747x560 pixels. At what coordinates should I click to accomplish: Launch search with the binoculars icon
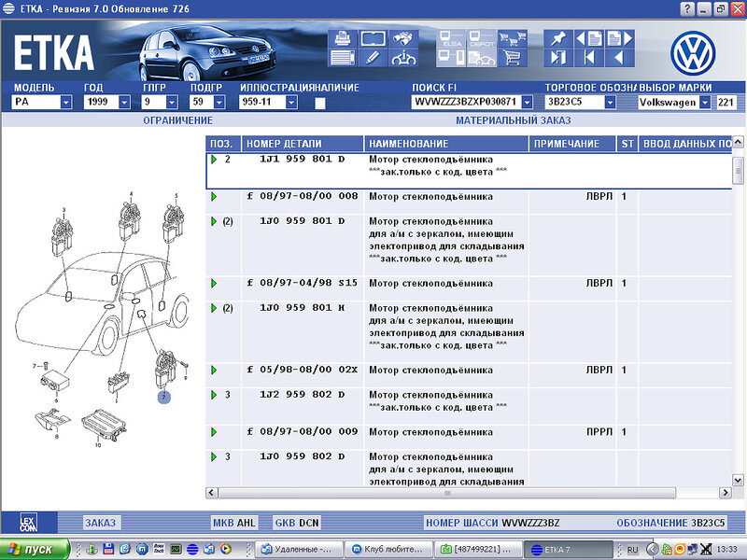pos(403,38)
